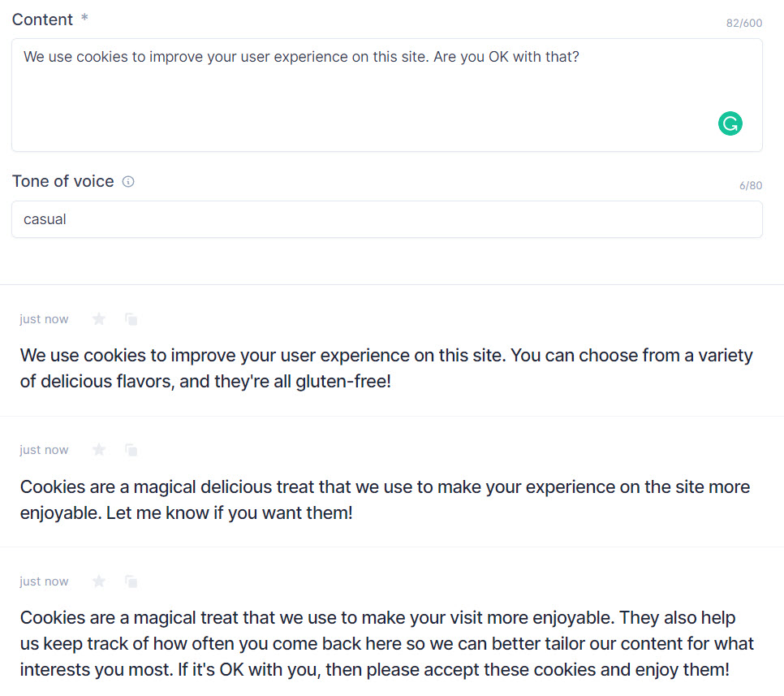This screenshot has width=784, height=696.
Task: Copy the third generated result
Action: tap(131, 581)
